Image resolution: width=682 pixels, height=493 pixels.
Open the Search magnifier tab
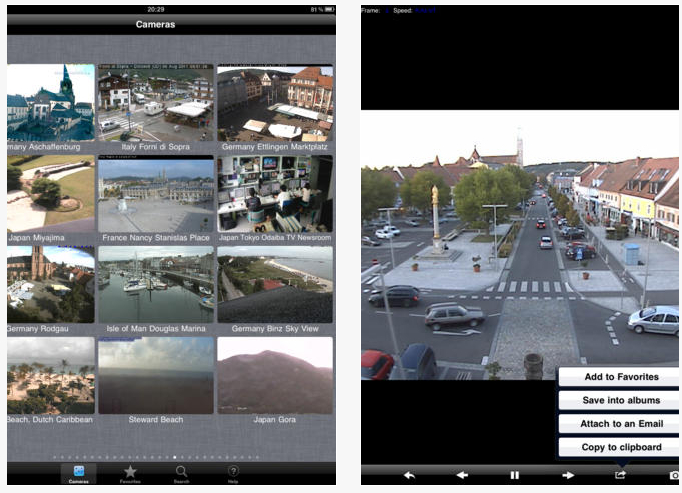[181, 474]
